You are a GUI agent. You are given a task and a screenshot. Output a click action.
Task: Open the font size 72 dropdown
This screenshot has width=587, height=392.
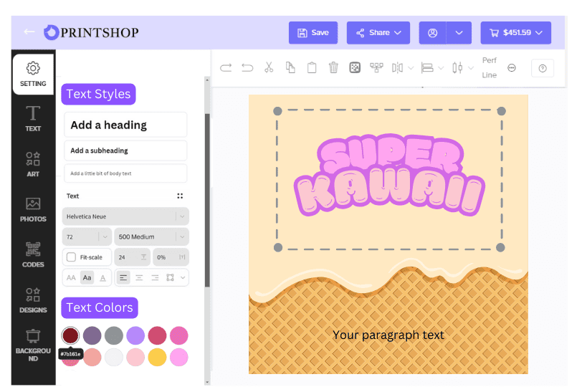[87, 236]
